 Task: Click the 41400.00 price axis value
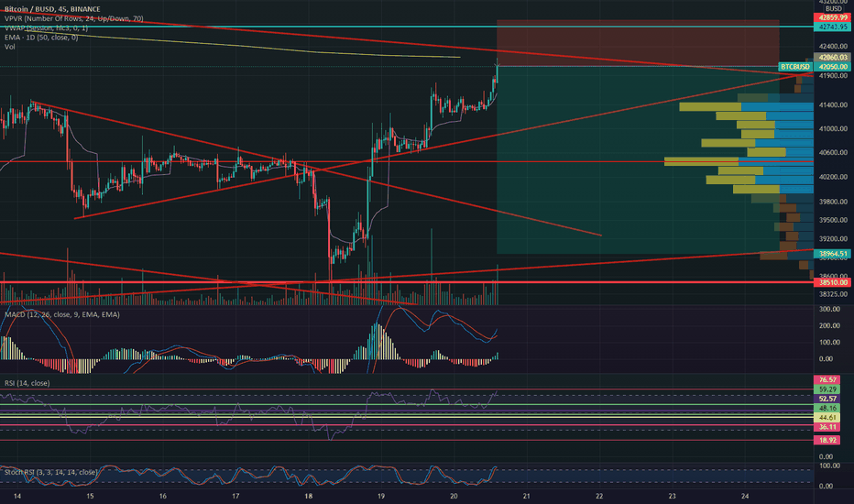833,104
